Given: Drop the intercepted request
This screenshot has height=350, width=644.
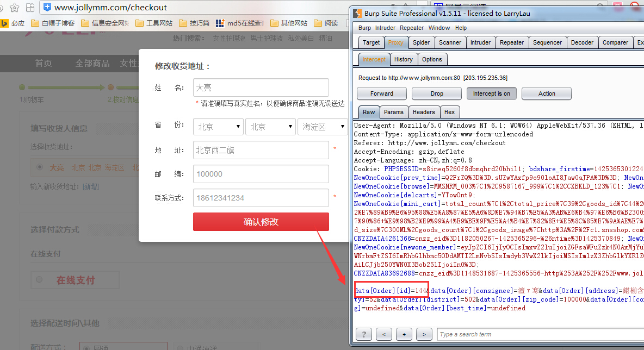Looking at the screenshot, I should [437, 93].
